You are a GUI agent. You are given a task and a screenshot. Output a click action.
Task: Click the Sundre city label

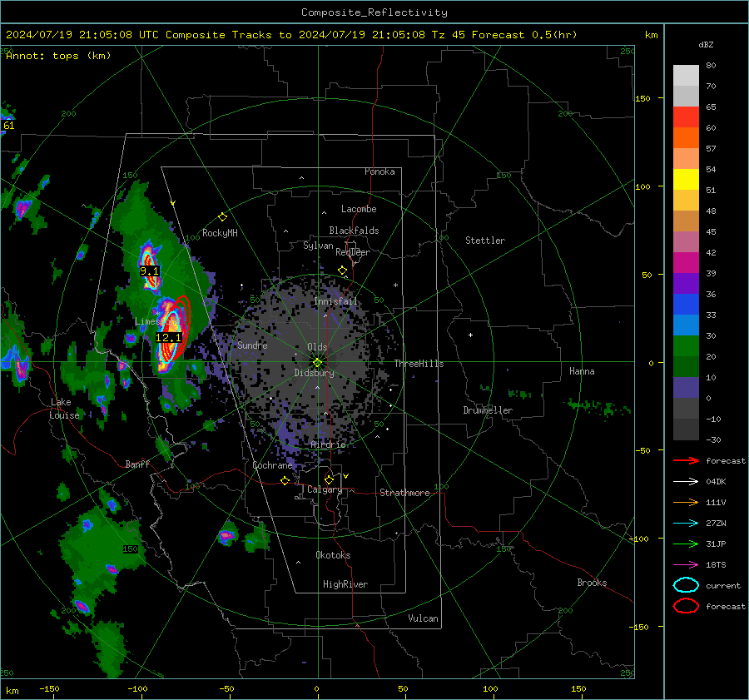pyautogui.click(x=252, y=345)
